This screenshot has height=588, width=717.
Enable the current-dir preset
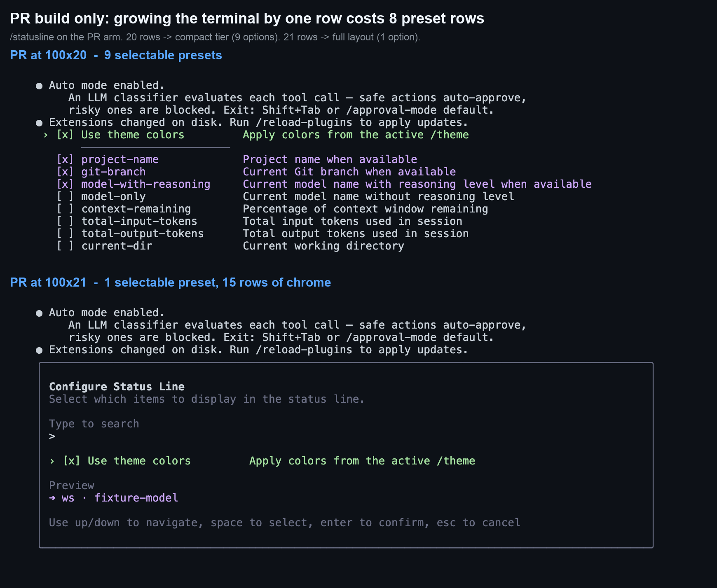[x=65, y=246]
